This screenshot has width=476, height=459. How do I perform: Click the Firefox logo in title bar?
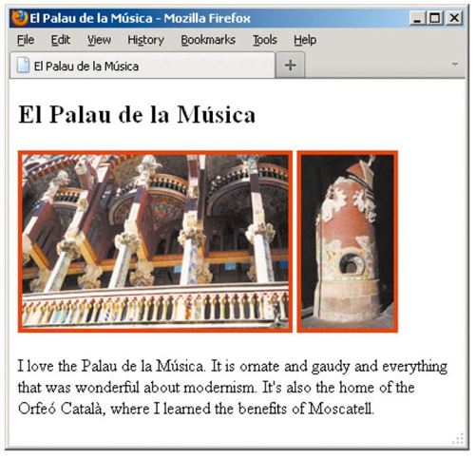(19, 18)
